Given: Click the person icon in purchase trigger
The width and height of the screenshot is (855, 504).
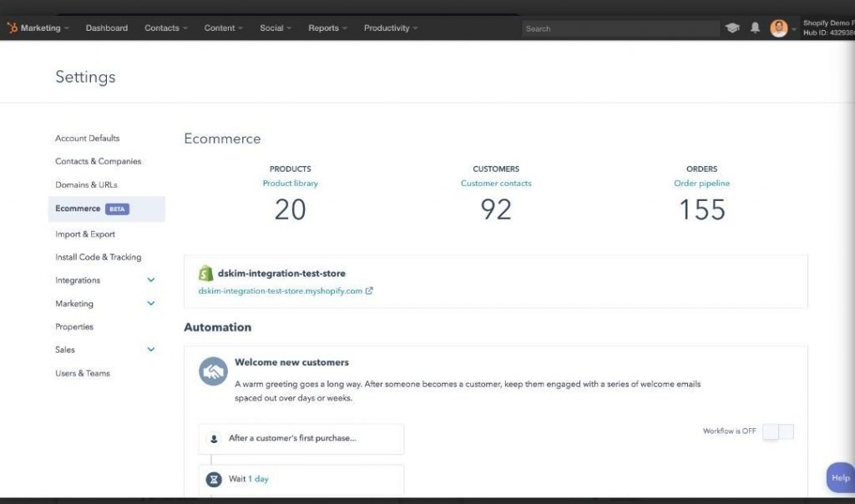Looking at the screenshot, I should click(214, 439).
